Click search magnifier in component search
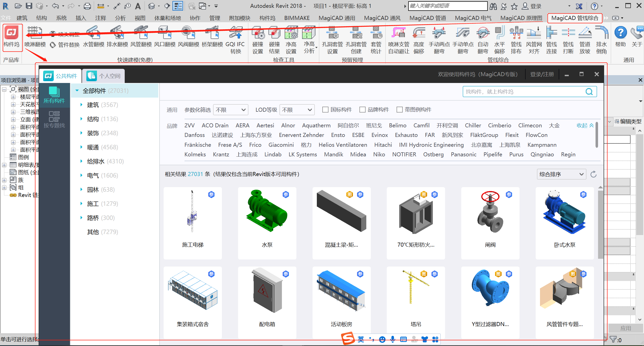The width and height of the screenshot is (644, 346). tap(589, 92)
